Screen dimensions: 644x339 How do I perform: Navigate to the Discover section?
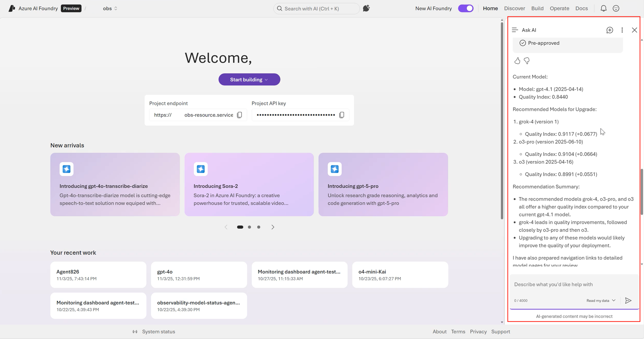pos(514,8)
